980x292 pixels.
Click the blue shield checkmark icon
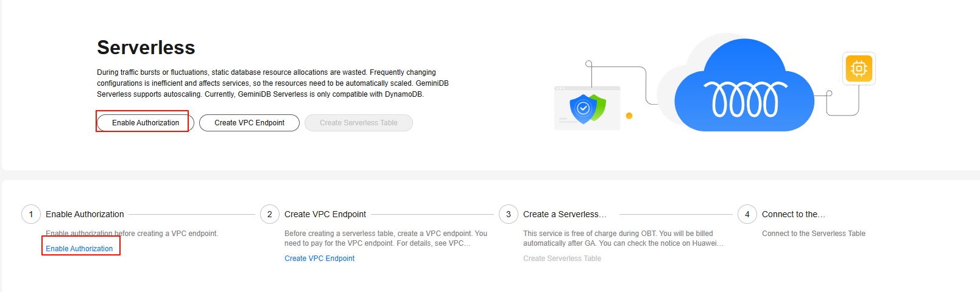point(583,108)
